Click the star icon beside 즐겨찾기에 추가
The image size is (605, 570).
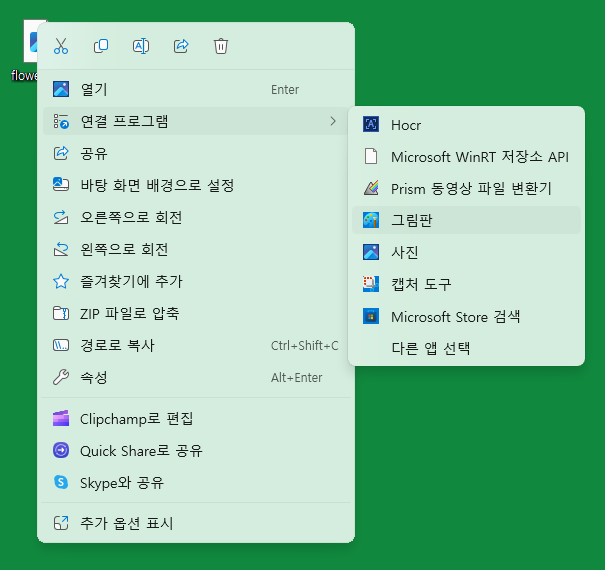pos(61,281)
